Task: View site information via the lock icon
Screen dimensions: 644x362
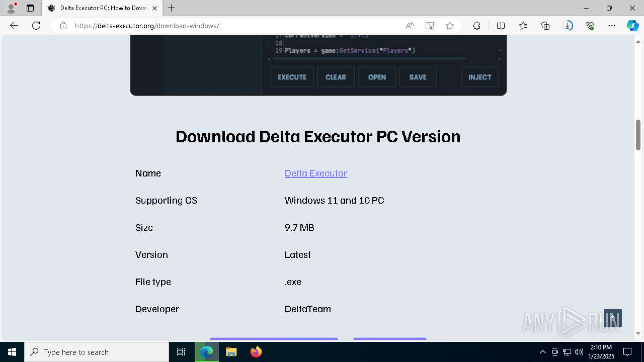Action: tap(63, 26)
